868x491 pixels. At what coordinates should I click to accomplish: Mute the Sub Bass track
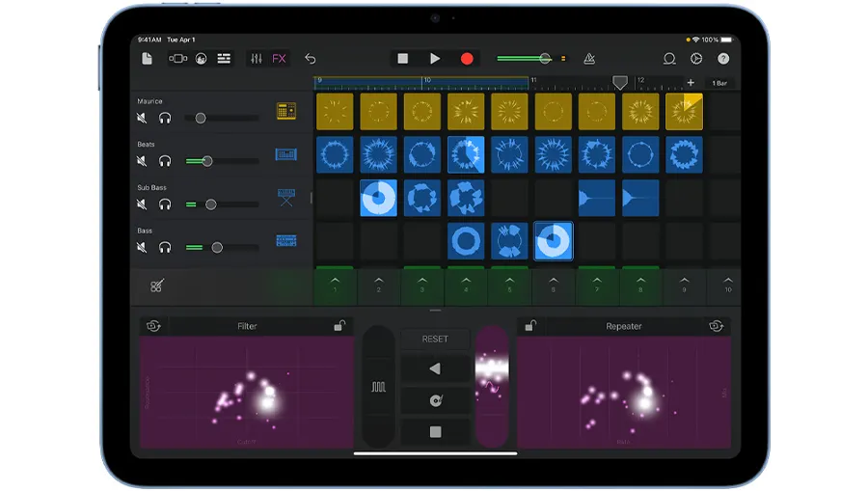pyautogui.click(x=142, y=205)
